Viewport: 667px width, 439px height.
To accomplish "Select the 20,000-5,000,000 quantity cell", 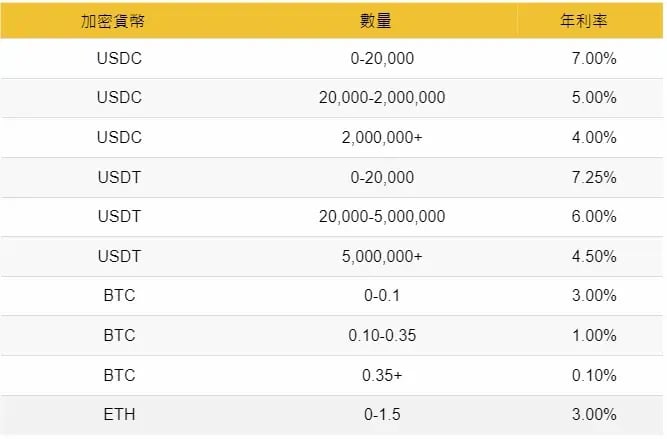I will coord(382,217).
